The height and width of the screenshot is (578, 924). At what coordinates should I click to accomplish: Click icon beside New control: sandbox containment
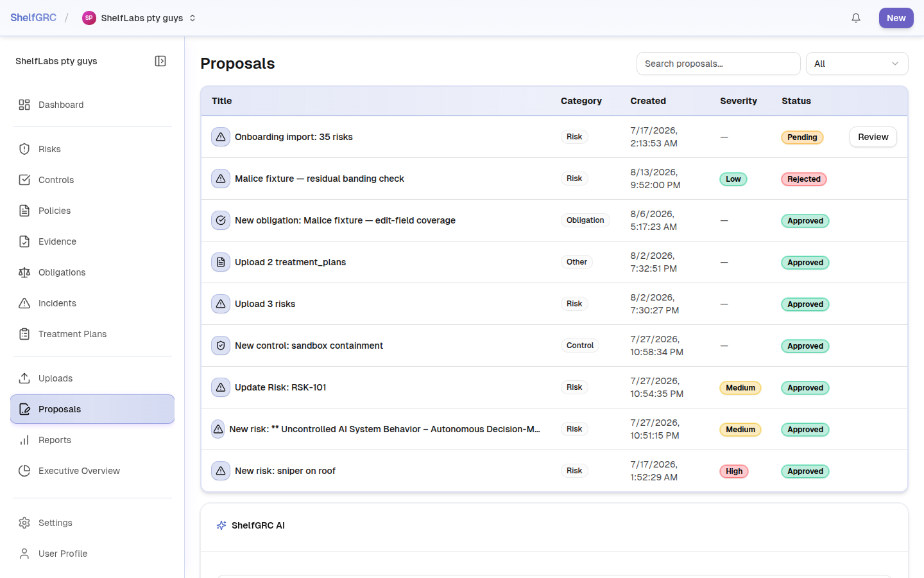click(x=221, y=346)
